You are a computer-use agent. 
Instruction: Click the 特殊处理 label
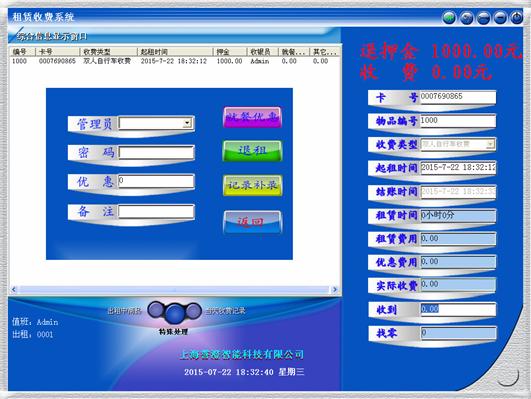(x=173, y=332)
